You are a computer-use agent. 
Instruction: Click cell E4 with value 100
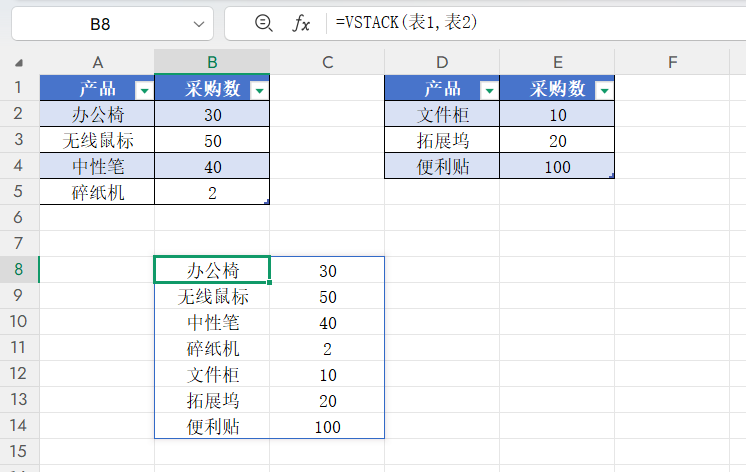point(557,166)
